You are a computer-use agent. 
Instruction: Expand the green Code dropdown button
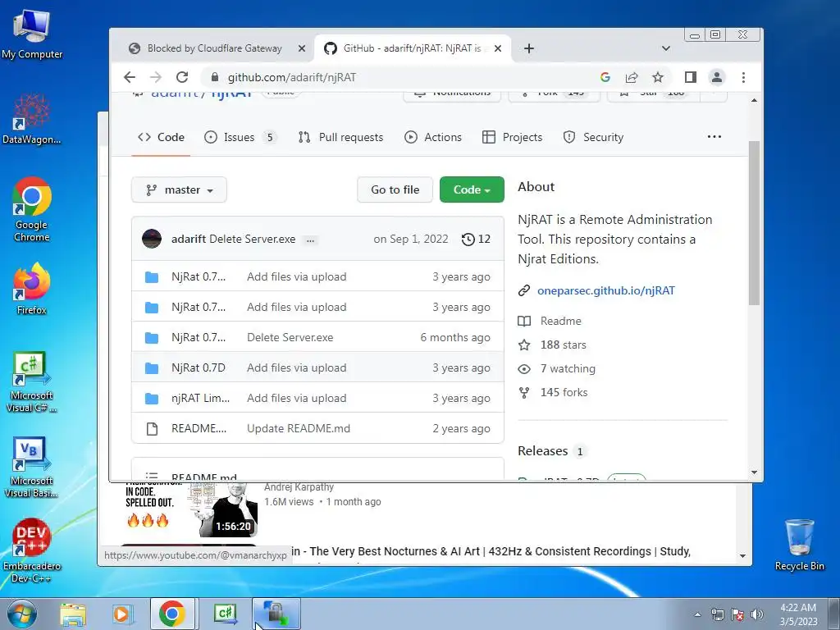[472, 189]
